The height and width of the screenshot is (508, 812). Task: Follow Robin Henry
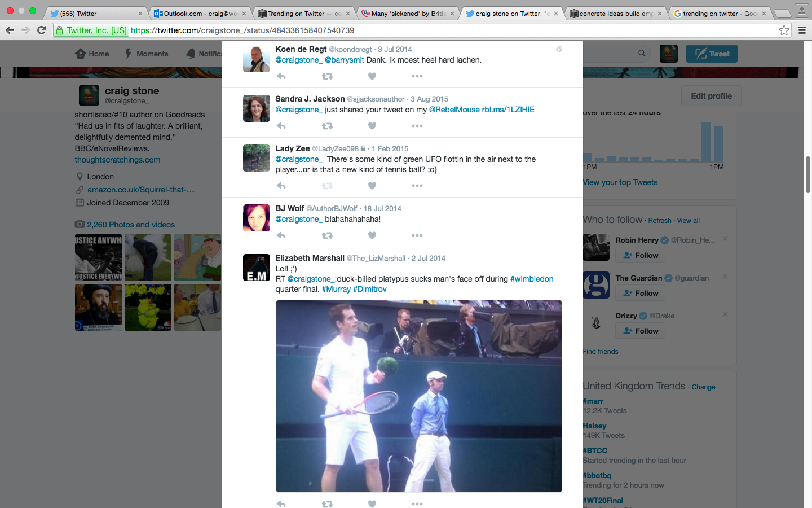(x=641, y=255)
